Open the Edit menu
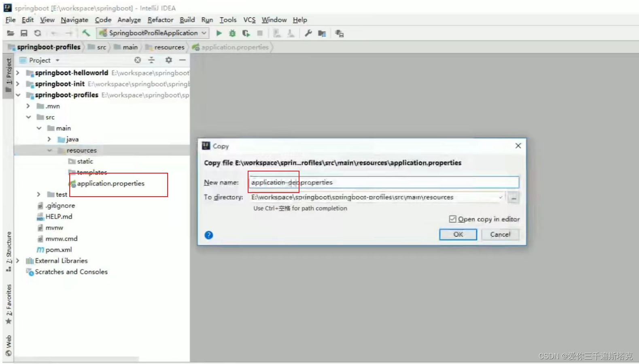This screenshot has width=639, height=364. click(x=28, y=20)
